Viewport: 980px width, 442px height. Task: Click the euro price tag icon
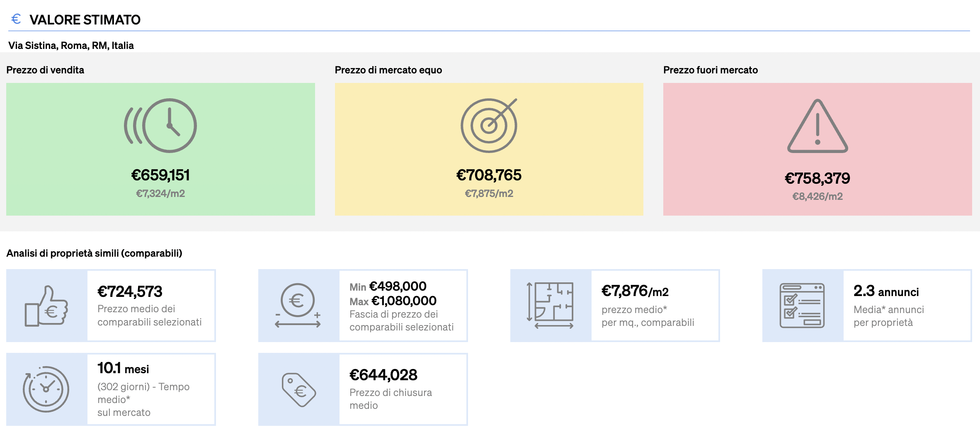[x=299, y=390]
